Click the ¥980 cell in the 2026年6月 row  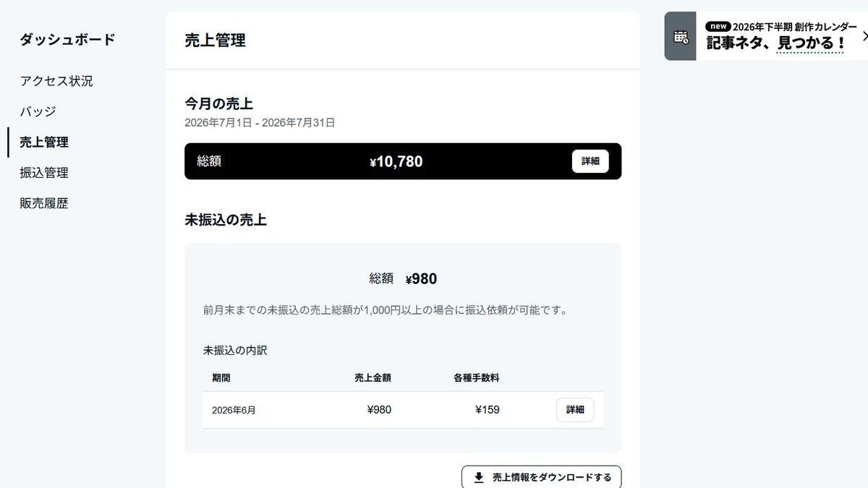(379, 410)
